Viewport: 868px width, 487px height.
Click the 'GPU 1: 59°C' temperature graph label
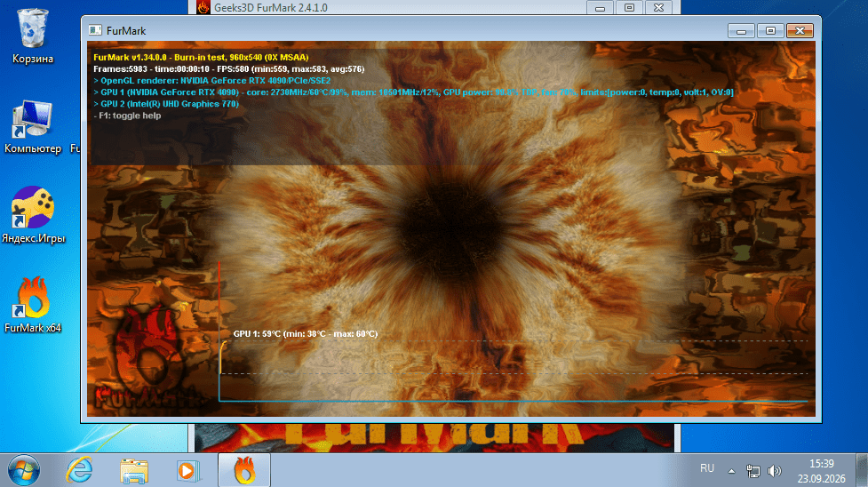click(306, 333)
